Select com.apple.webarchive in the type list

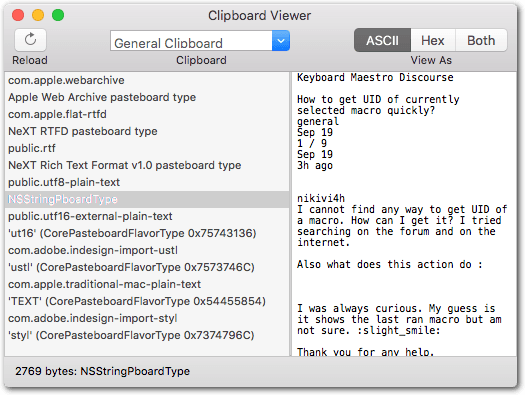(147, 80)
